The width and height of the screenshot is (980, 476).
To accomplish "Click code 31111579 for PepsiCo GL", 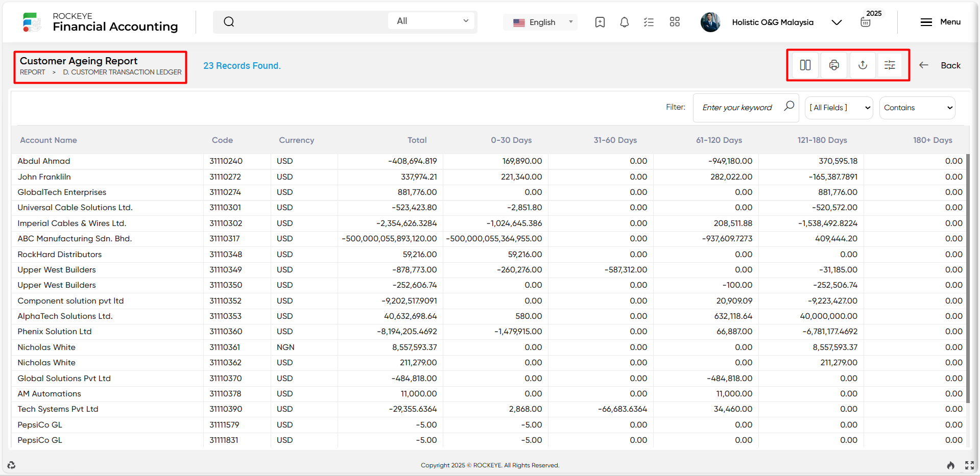I will tap(224, 424).
